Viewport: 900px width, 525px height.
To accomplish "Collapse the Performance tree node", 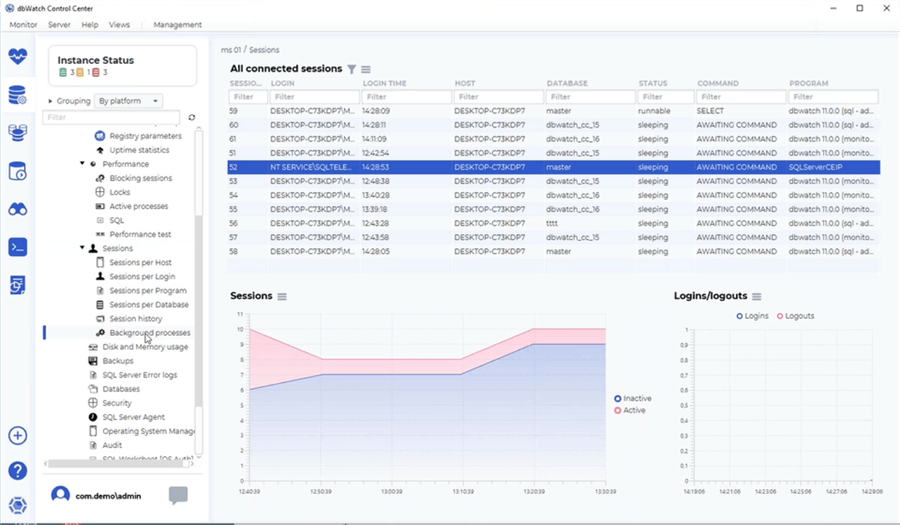I will pos(82,164).
